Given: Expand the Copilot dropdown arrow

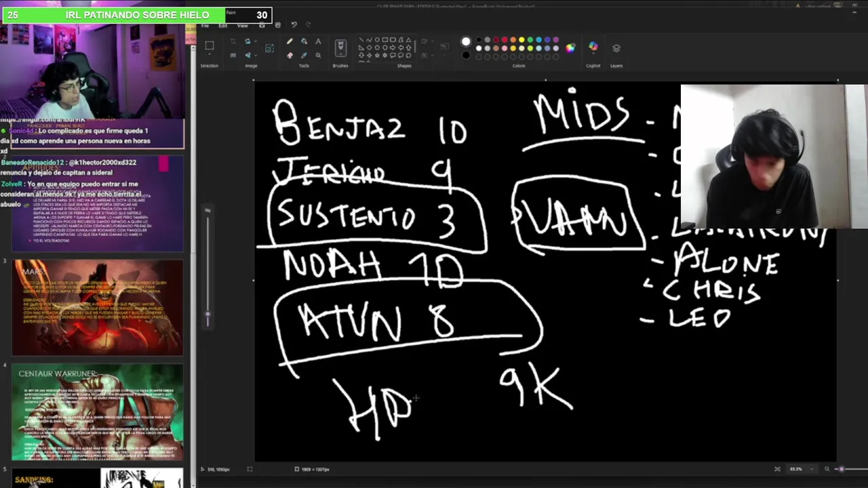Looking at the screenshot, I should coord(593,54).
